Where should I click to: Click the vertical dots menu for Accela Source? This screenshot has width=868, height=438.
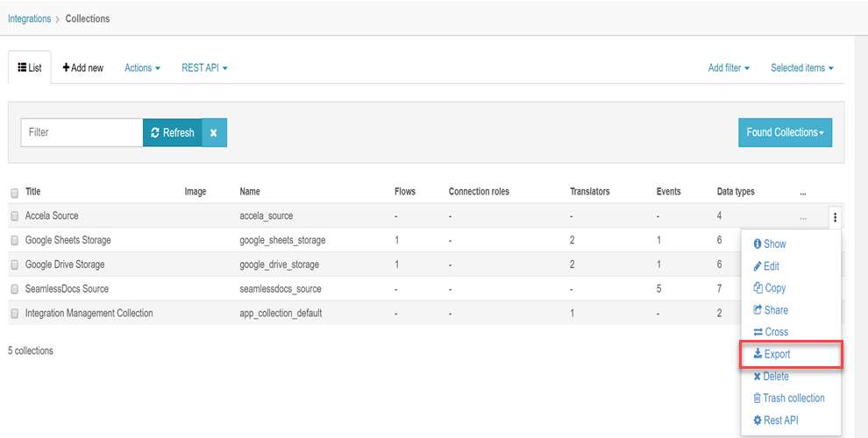pyautogui.click(x=835, y=217)
